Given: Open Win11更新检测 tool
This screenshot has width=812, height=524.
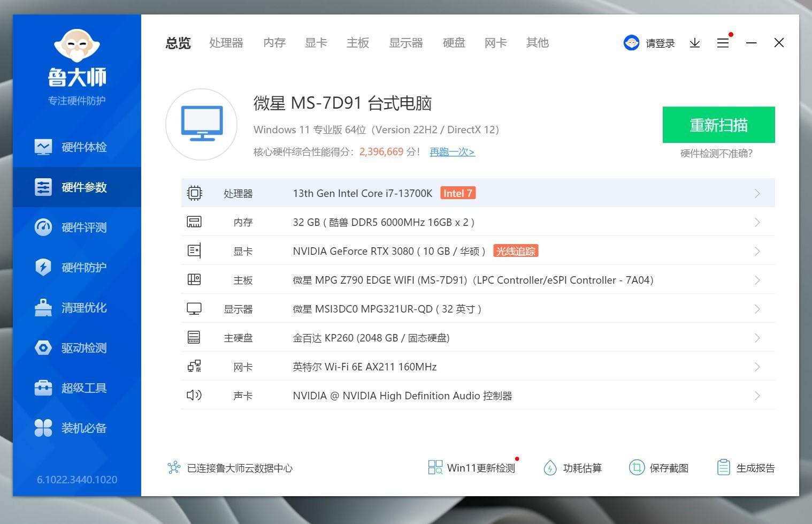Looking at the screenshot, I should (471, 468).
